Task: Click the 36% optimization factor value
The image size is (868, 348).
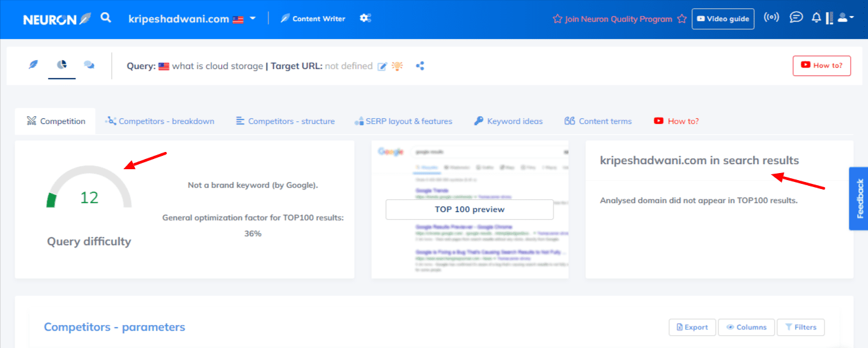Action: click(253, 234)
